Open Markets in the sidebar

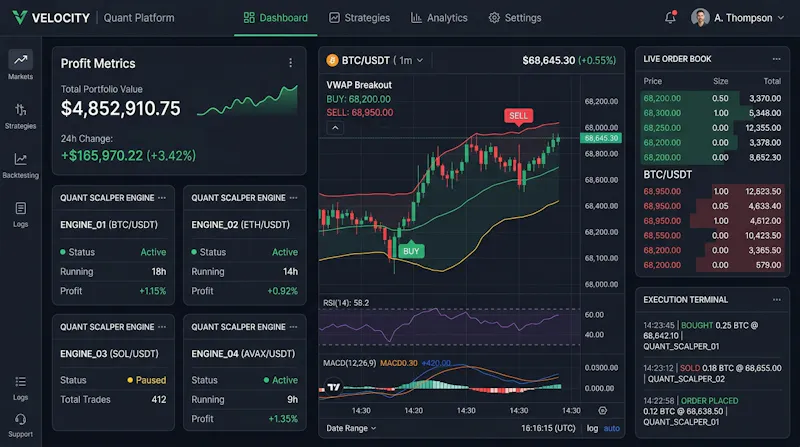20,65
